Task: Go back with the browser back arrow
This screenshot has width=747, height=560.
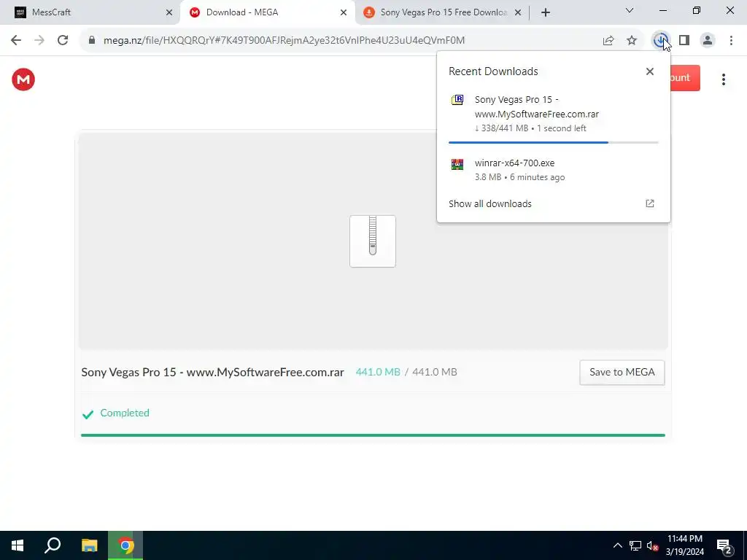Action: click(x=16, y=41)
